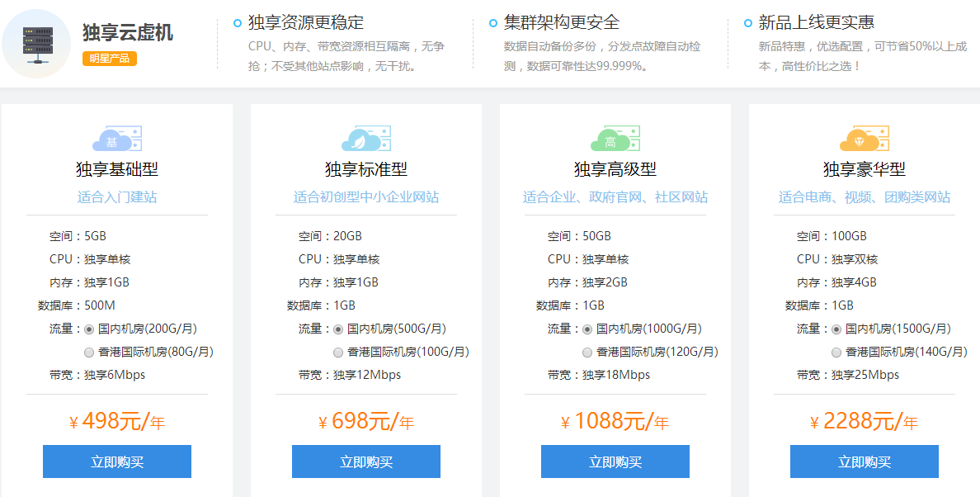This screenshot has width=980, height=497.
Task: Click 空间：100GB in deluxe plan
Action: tap(832, 236)
